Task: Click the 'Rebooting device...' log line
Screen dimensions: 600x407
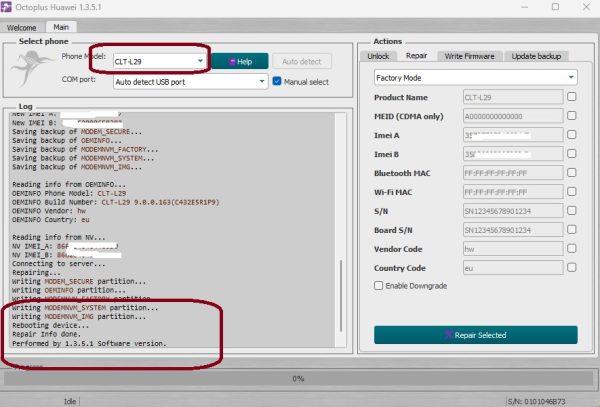Action: [50, 326]
